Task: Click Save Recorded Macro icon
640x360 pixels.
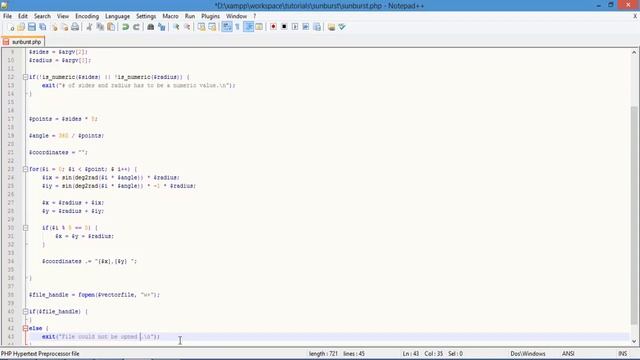Action: [317, 27]
